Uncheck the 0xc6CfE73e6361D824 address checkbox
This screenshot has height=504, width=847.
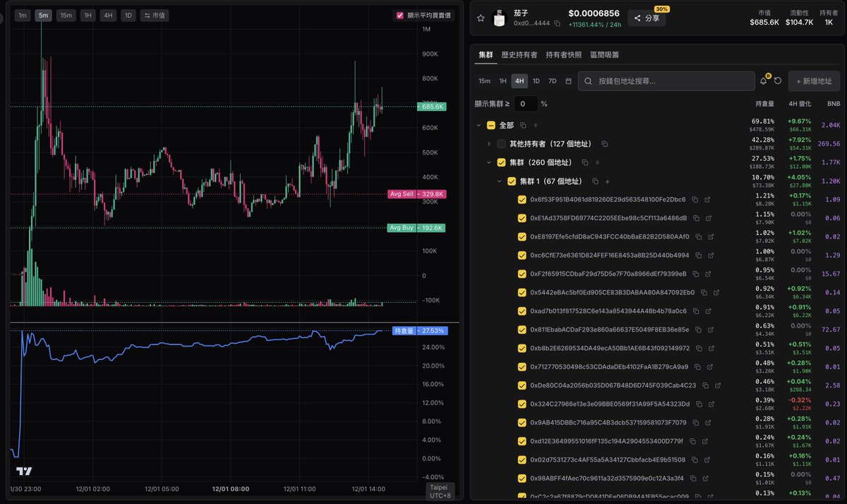[x=522, y=256]
